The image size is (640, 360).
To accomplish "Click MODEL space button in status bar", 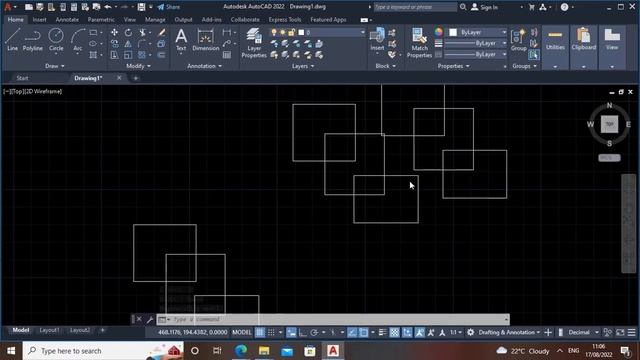I will 242,333.
